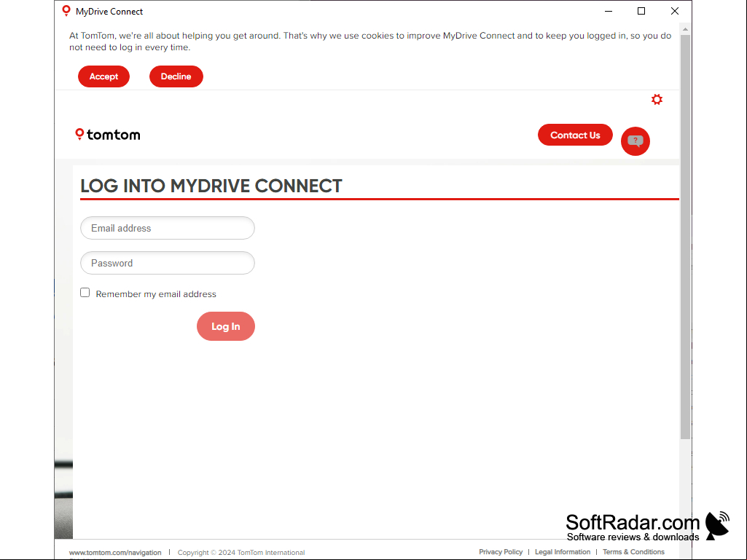Maximize the MyDrive Connect window
This screenshot has height=560, width=747.
coord(641,11)
